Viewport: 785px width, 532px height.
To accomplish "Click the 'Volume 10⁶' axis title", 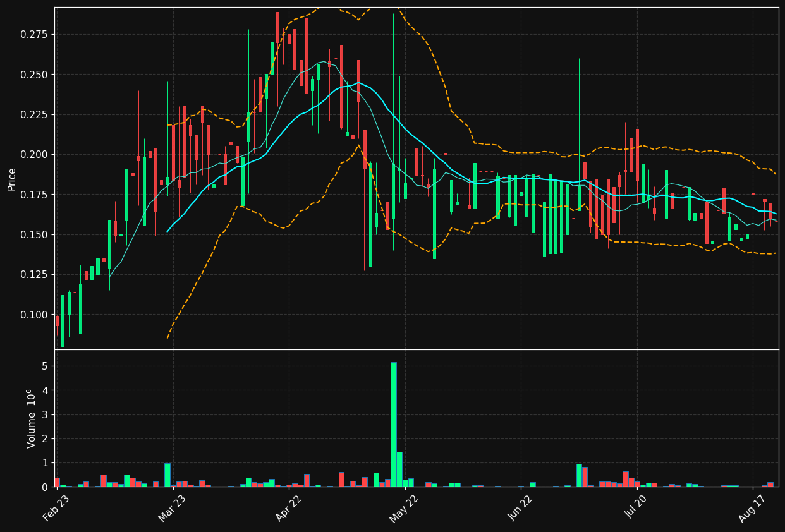I will click(31, 418).
